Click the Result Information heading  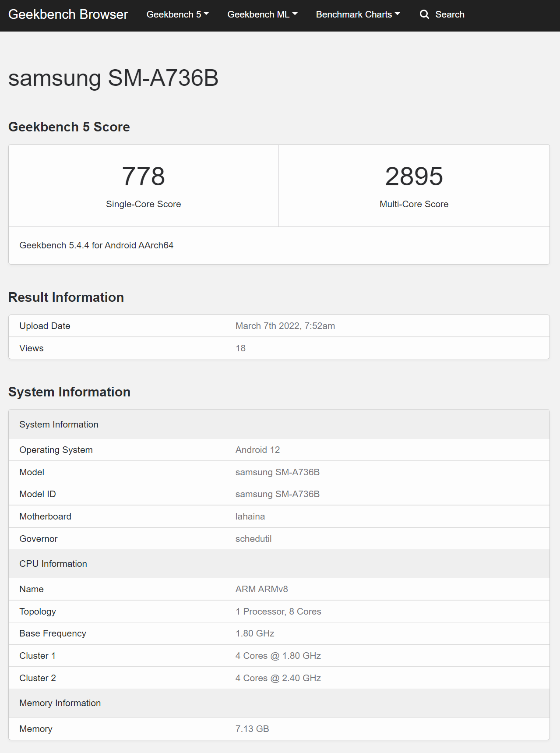(x=66, y=297)
